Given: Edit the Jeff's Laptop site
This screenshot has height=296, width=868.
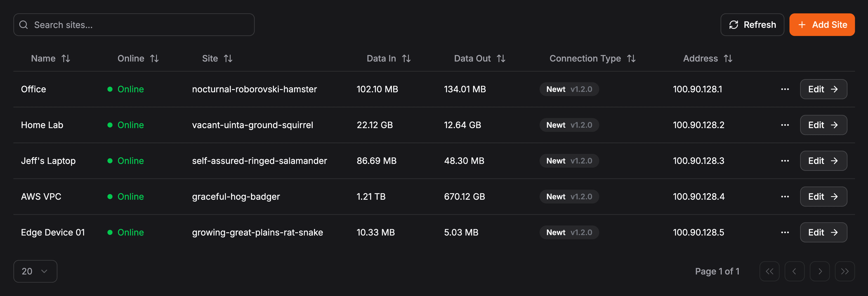Looking at the screenshot, I should (823, 161).
